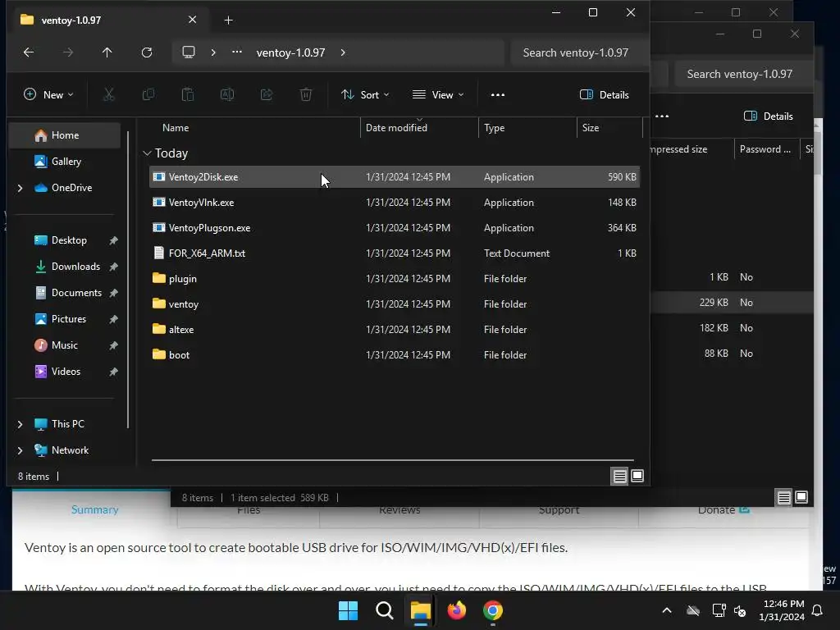840x630 pixels.
Task: Open Music in the navigation pane
Action: (x=65, y=345)
